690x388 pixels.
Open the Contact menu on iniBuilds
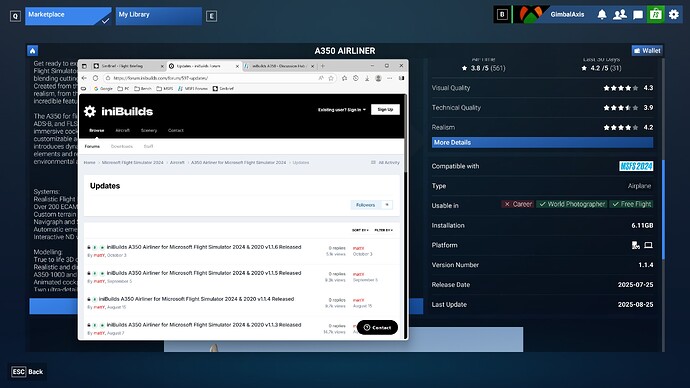pos(176,130)
